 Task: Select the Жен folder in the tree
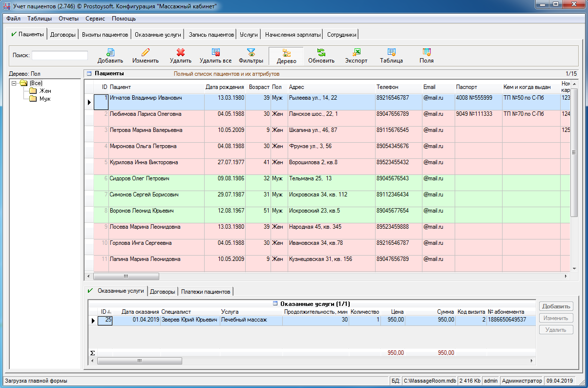(x=45, y=91)
